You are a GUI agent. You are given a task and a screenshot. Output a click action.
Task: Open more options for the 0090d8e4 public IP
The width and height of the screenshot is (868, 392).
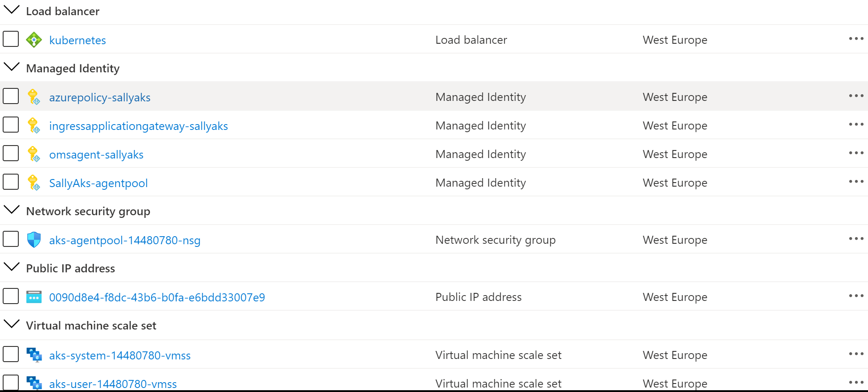click(856, 296)
